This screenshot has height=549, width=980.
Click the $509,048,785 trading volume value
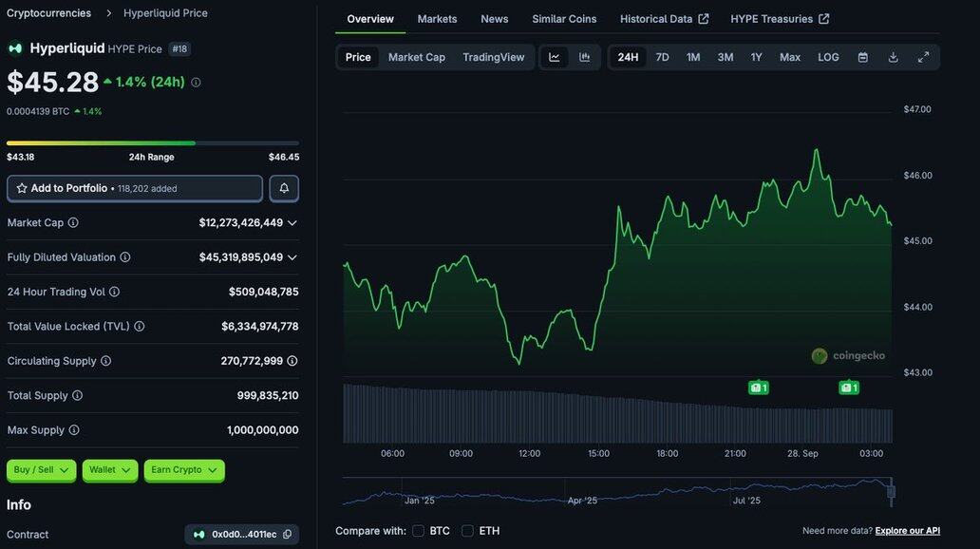263,292
